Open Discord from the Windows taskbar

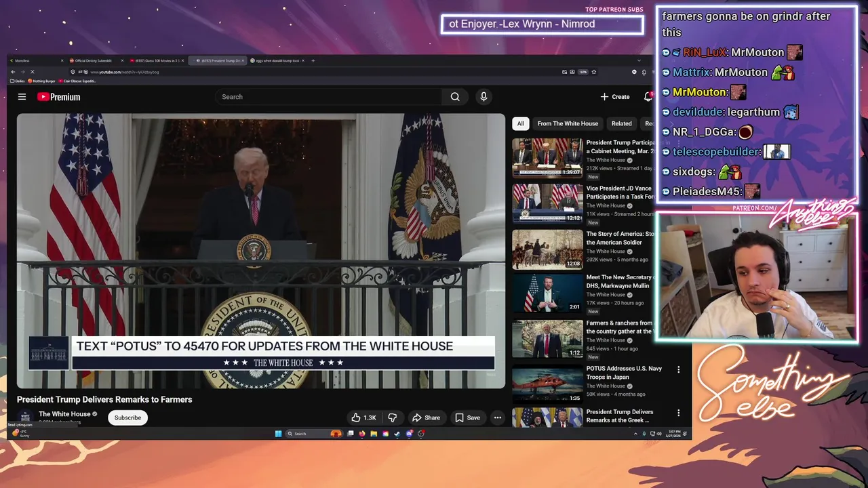[x=409, y=434]
